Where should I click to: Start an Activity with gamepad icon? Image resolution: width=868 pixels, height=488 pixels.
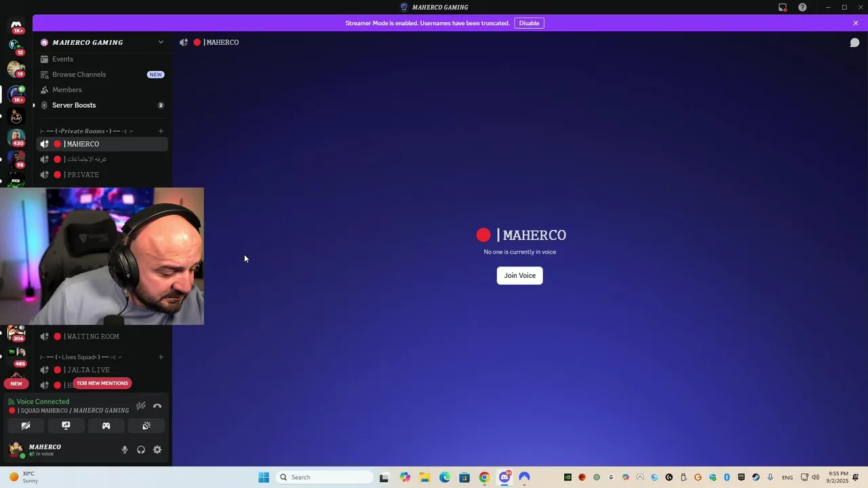(x=106, y=426)
